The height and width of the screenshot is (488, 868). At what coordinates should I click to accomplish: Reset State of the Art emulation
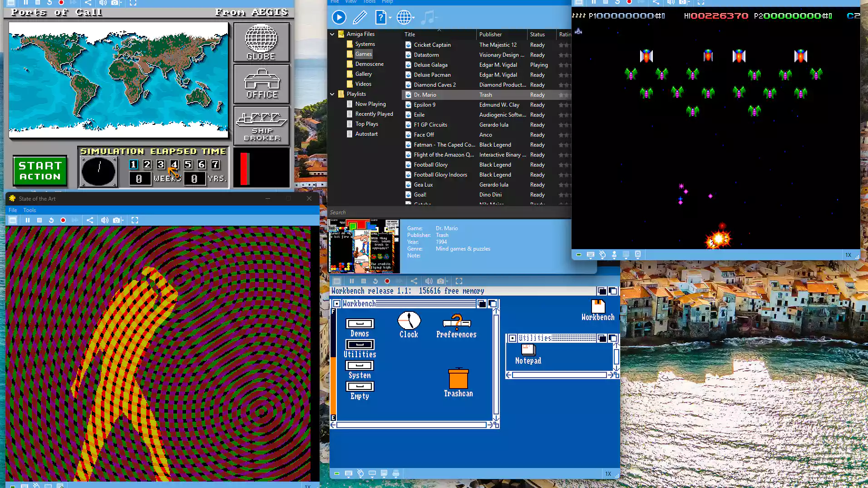pyautogui.click(x=51, y=220)
